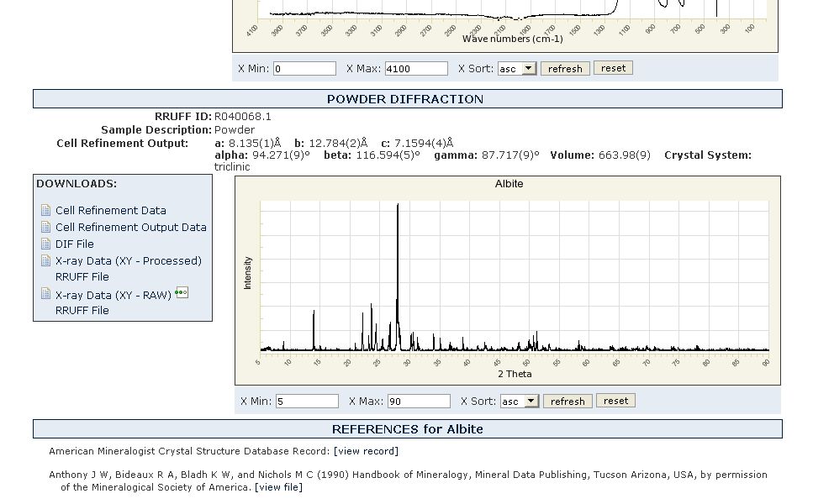Refresh the 2 Theta diffraction plot
813x504 pixels.
567,402
